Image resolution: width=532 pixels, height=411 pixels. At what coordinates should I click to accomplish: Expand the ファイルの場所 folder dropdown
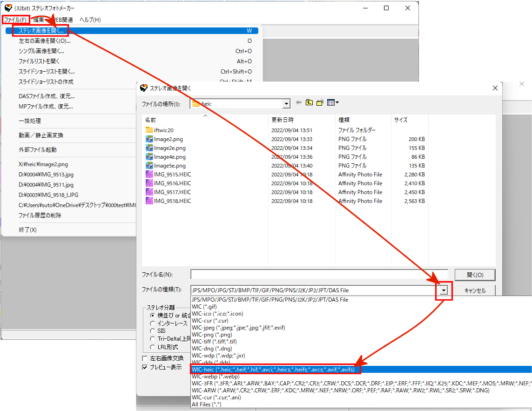pos(286,104)
